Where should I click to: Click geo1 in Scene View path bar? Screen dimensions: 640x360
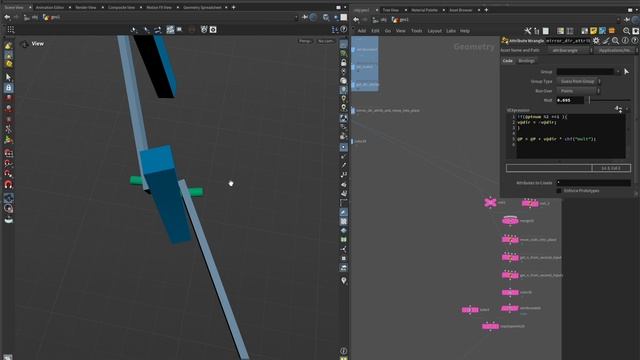coord(52,17)
